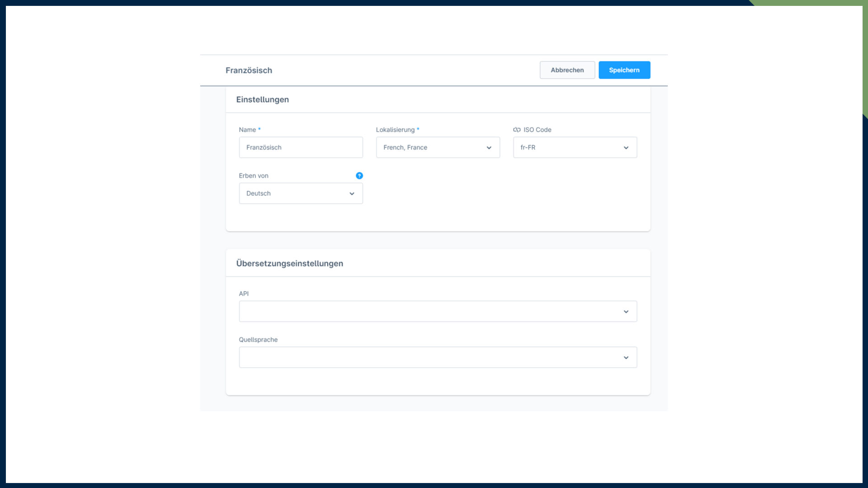This screenshot has width=868, height=488.
Task: Click the chevron arrow in Quellsprache field
Action: pos(626,358)
